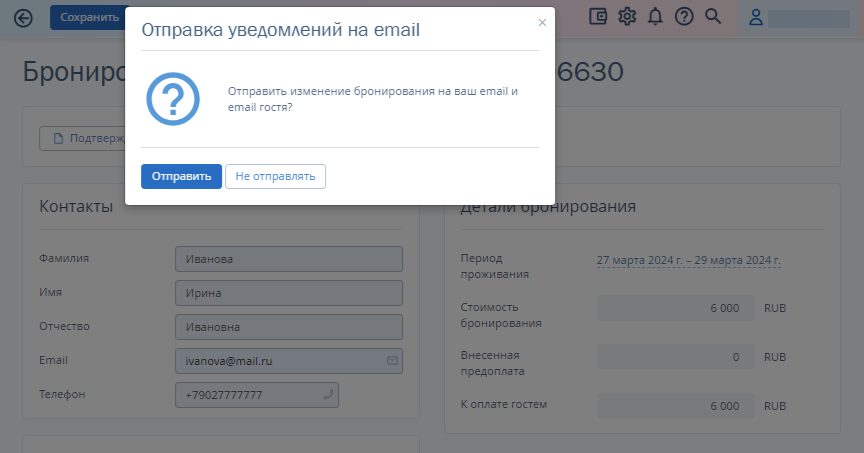This screenshot has width=864, height=453.
Task: Open the help question mark icon in header
Action: [x=684, y=17]
